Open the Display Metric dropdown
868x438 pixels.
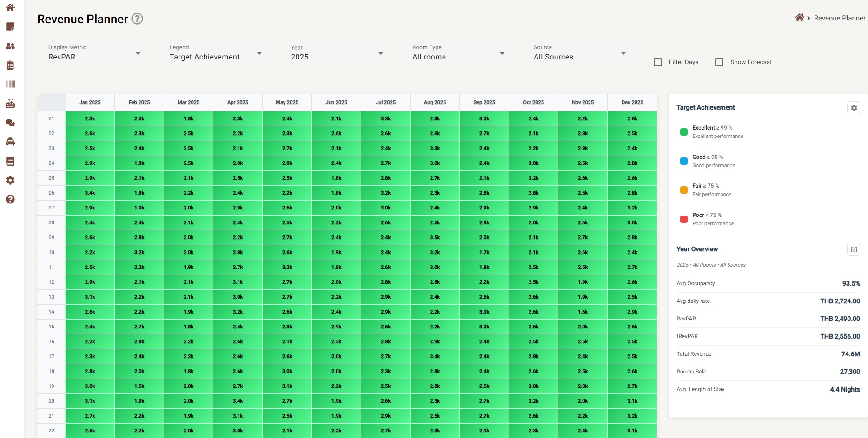coord(94,54)
